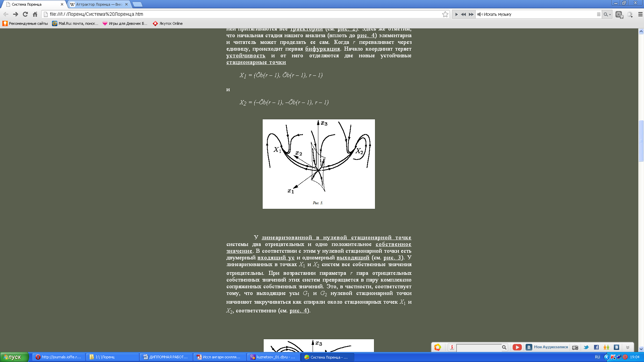
Task: Follow the 'входящий ус' link
Action: [276, 258]
